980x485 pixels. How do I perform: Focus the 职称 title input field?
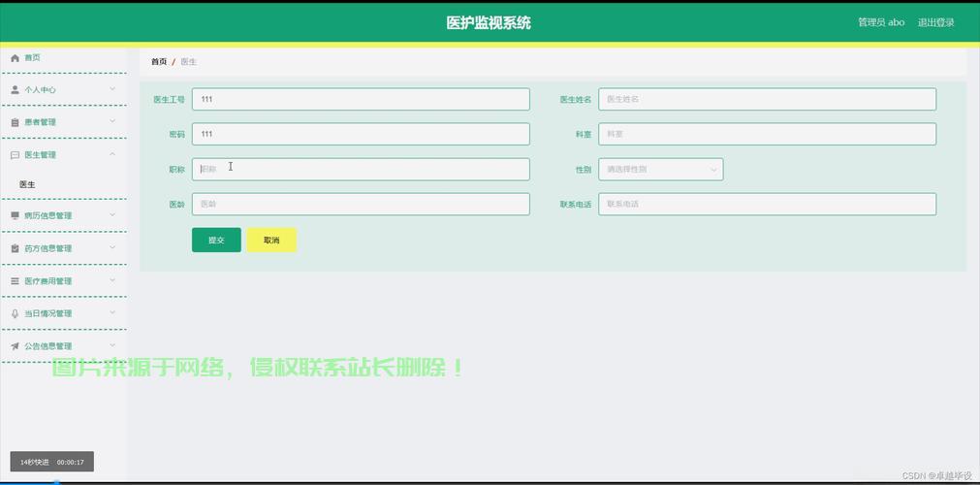pyautogui.click(x=361, y=169)
